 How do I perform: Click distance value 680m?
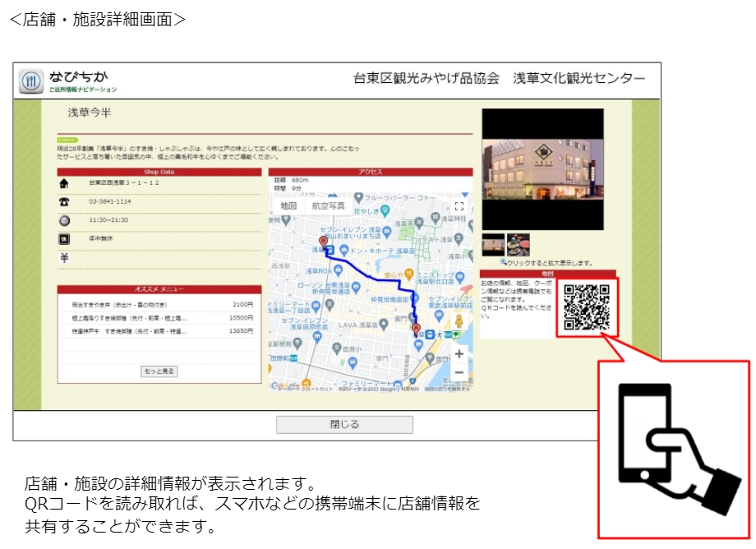tap(300, 180)
